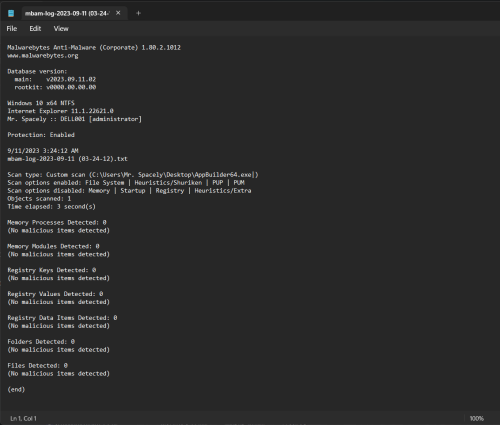The height and width of the screenshot is (425, 500).
Task: Click 'Registry Keys Detected: 0' line
Action: click(x=52, y=270)
